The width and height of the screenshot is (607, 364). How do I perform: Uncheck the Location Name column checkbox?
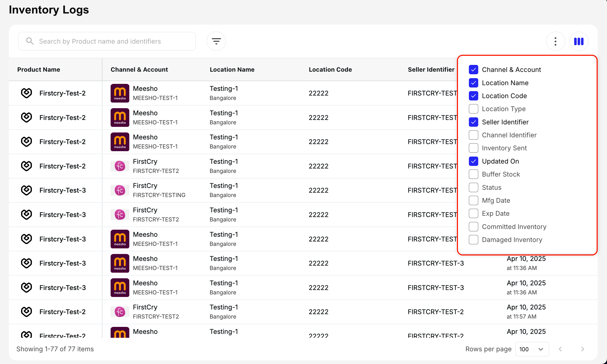473,83
